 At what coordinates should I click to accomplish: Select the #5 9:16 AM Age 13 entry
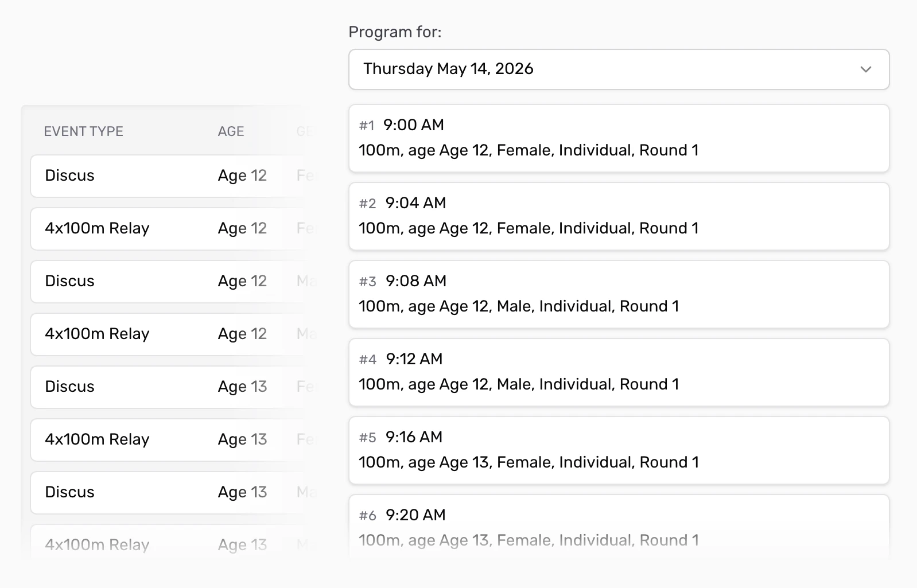click(x=619, y=450)
